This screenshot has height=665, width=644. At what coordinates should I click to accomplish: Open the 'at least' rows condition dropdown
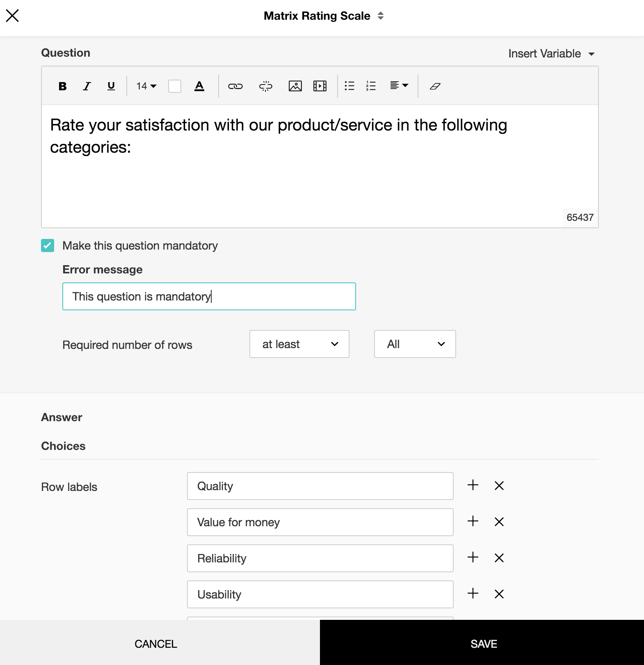pyautogui.click(x=299, y=344)
